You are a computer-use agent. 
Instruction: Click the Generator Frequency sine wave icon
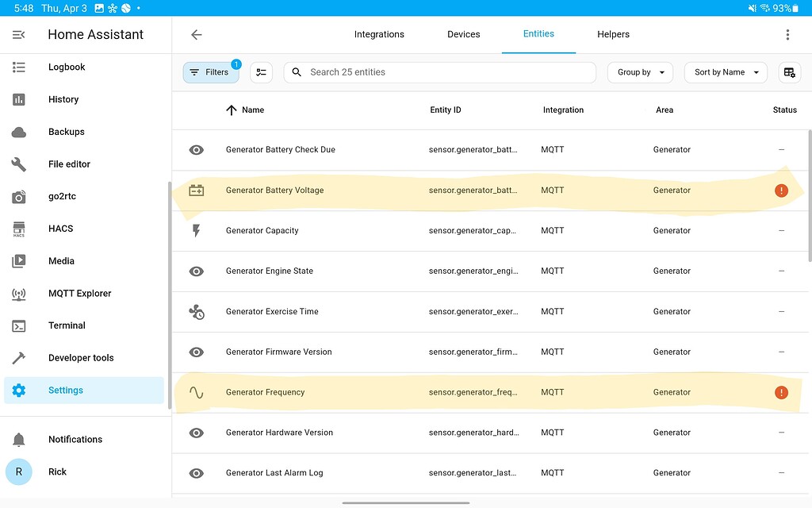196,391
